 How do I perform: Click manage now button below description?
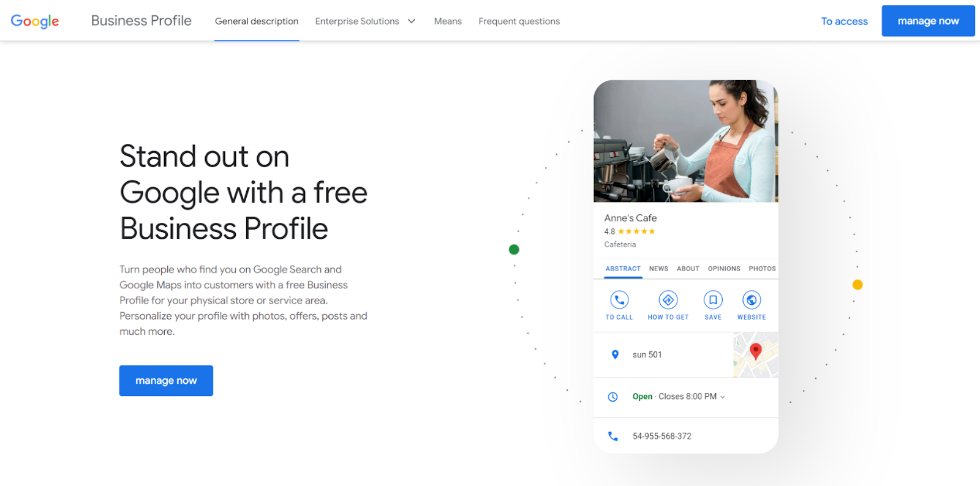166,381
